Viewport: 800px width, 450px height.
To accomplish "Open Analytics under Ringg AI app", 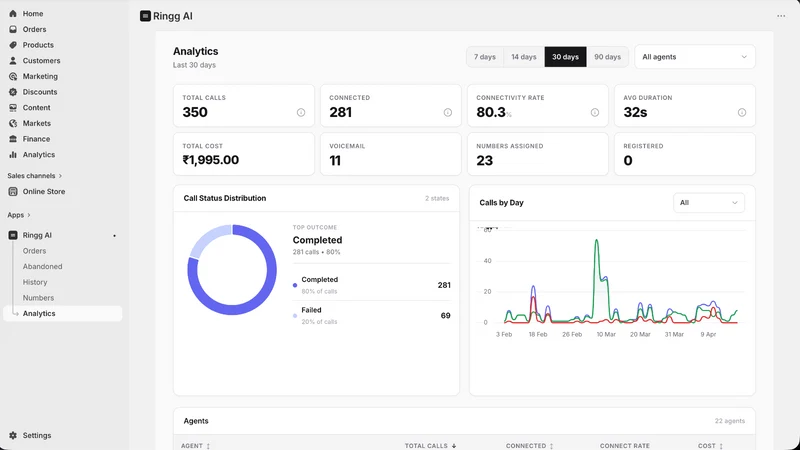I will click(63, 314).
